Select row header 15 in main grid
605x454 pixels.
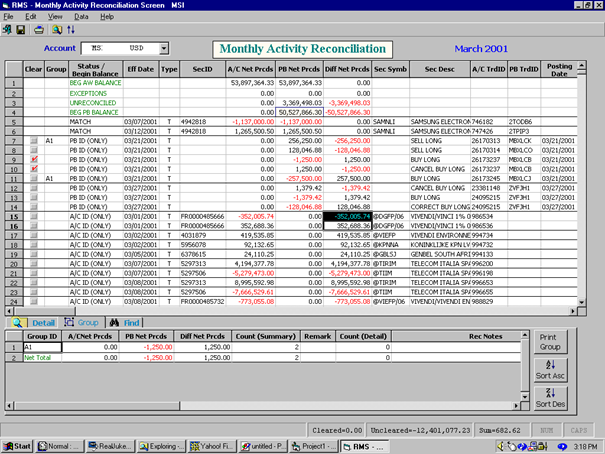tap(14, 216)
